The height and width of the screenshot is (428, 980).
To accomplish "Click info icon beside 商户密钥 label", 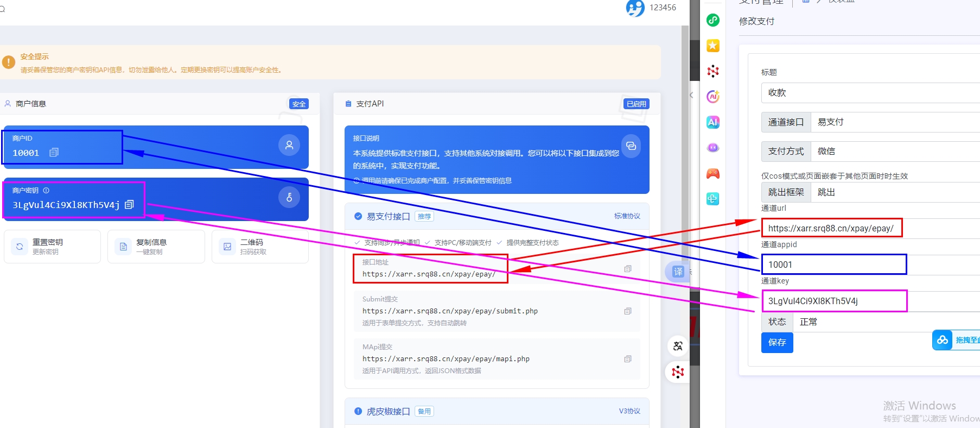I will (x=46, y=191).
